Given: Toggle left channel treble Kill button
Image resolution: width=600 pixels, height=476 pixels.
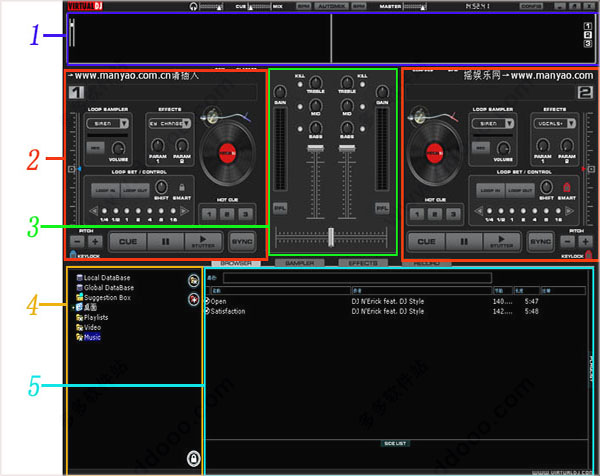Looking at the screenshot, I should (300, 85).
